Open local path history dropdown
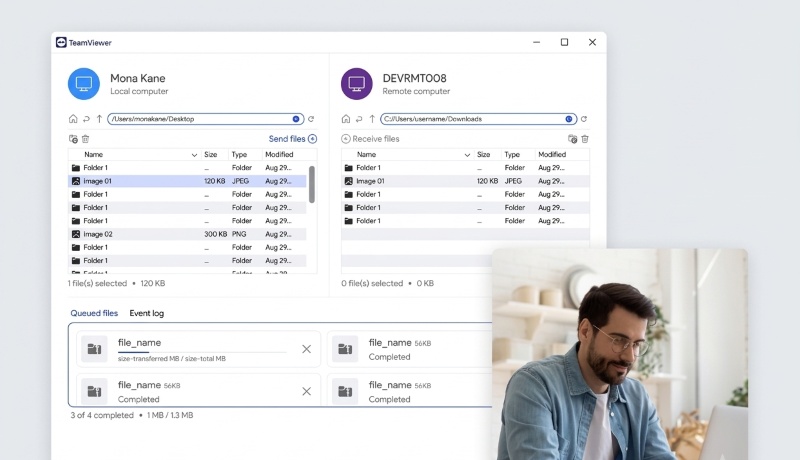 coord(296,119)
